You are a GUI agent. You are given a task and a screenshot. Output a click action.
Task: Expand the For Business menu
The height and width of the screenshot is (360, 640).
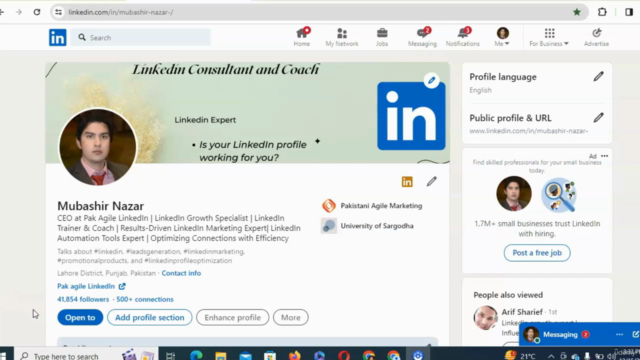pyautogui.click(x=549, y=37)
